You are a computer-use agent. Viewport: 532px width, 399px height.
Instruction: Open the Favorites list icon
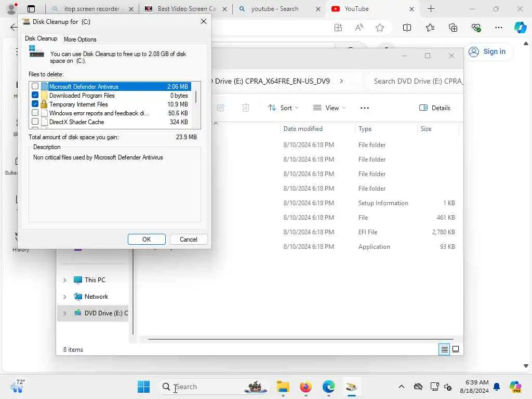coord(430,28)
